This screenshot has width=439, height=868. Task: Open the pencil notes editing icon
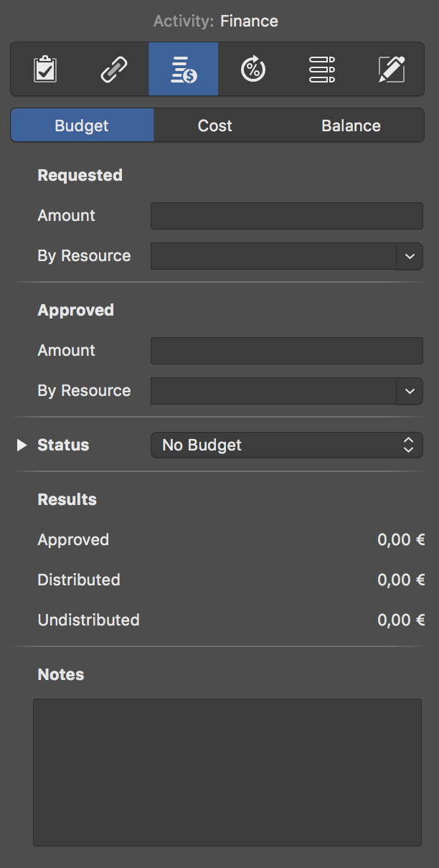(392, 70)
